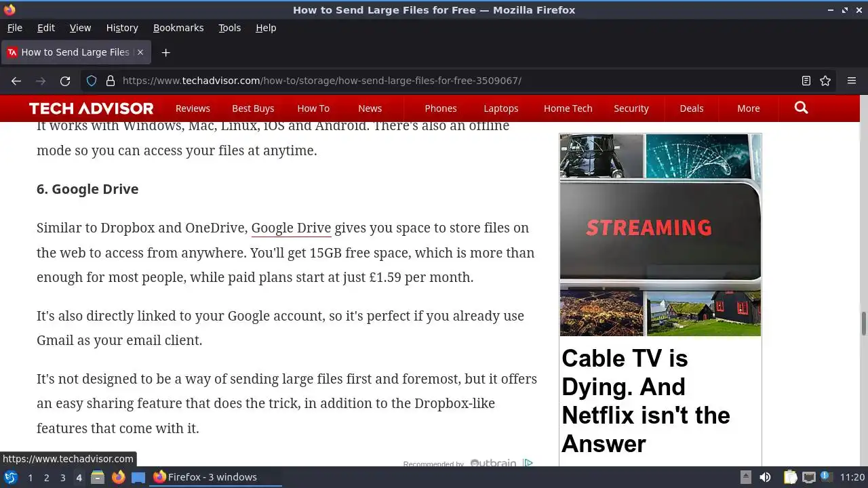Image resolution: width=868 pixels, height=488 pixels.
Task: Go back to the previous page
Action: pyautogui.click(x=16, y=81)
